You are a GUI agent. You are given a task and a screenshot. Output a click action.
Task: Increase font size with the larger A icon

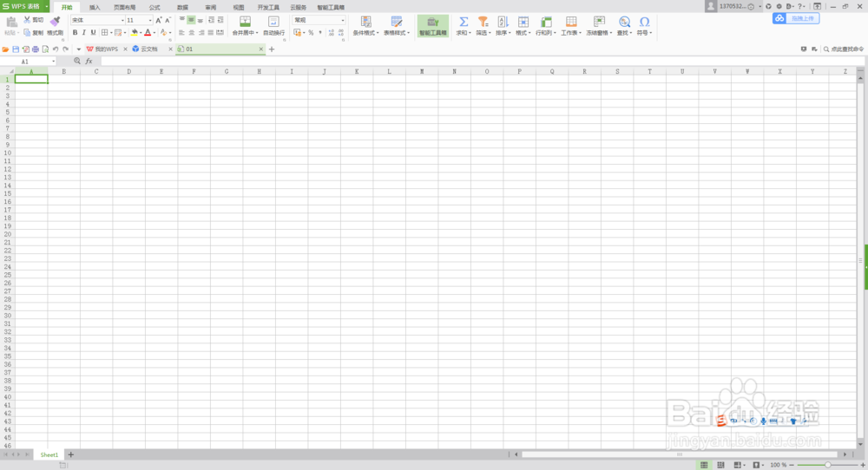click(158, 20)
